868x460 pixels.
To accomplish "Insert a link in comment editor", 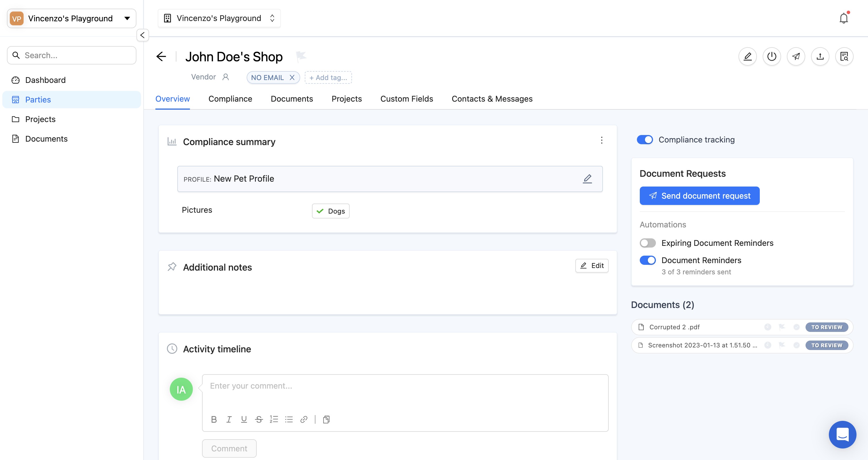I will tap(304, 419).
